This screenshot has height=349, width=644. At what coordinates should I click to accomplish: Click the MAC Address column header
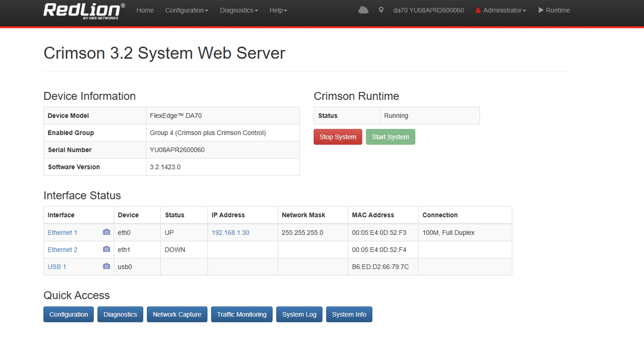point(373,215)
